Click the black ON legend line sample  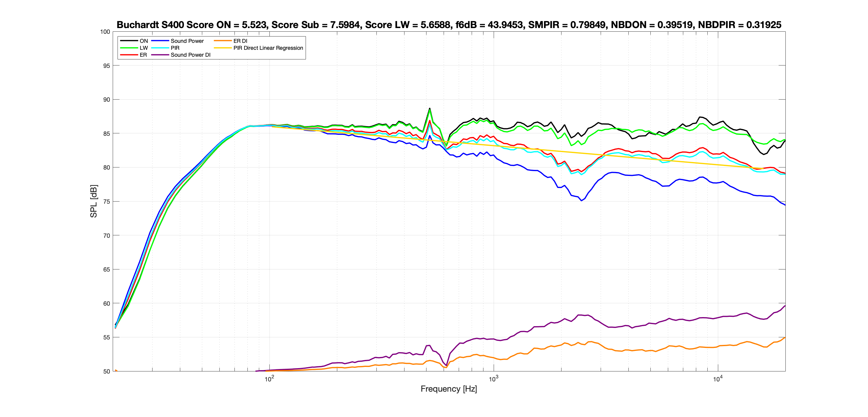click(129, 41)
